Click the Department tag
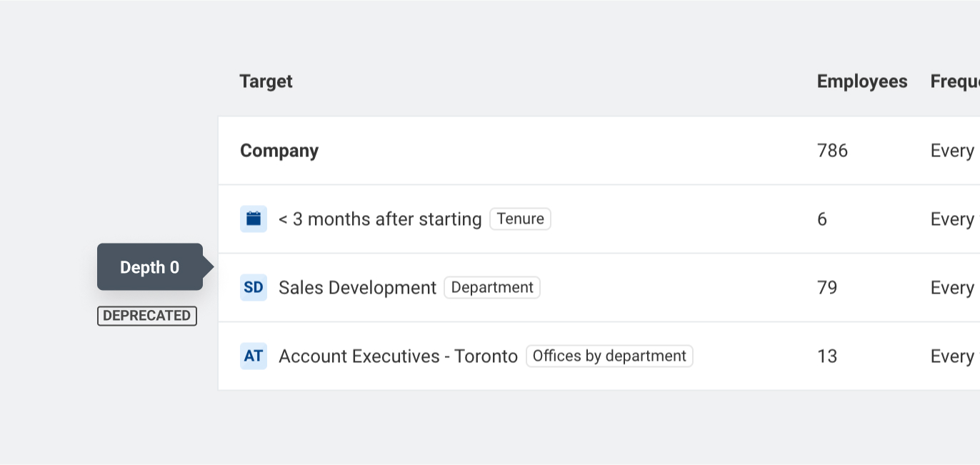 [492, 287]
